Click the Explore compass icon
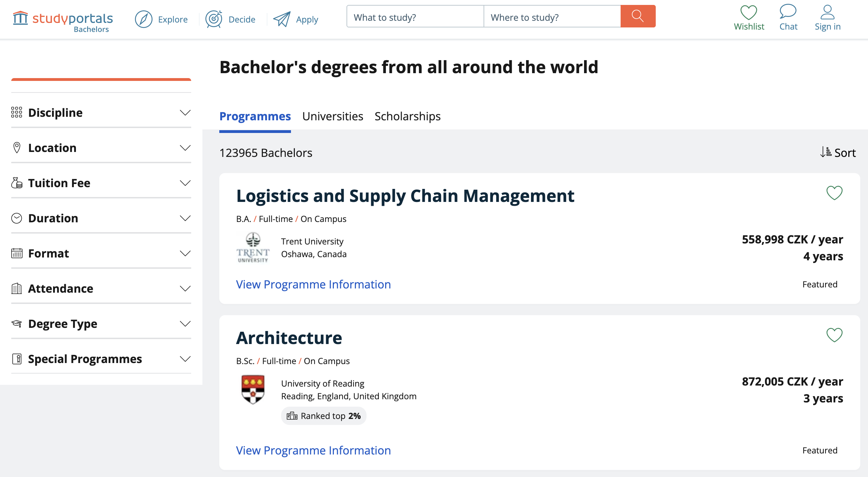 [x=143, y=19]
